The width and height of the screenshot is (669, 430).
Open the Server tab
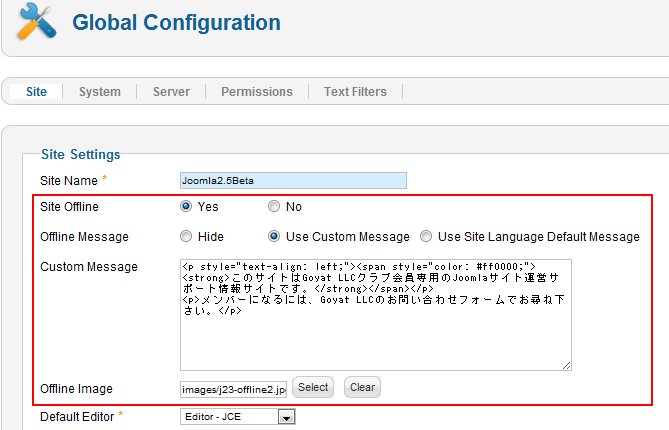click(x=172, y=92)
